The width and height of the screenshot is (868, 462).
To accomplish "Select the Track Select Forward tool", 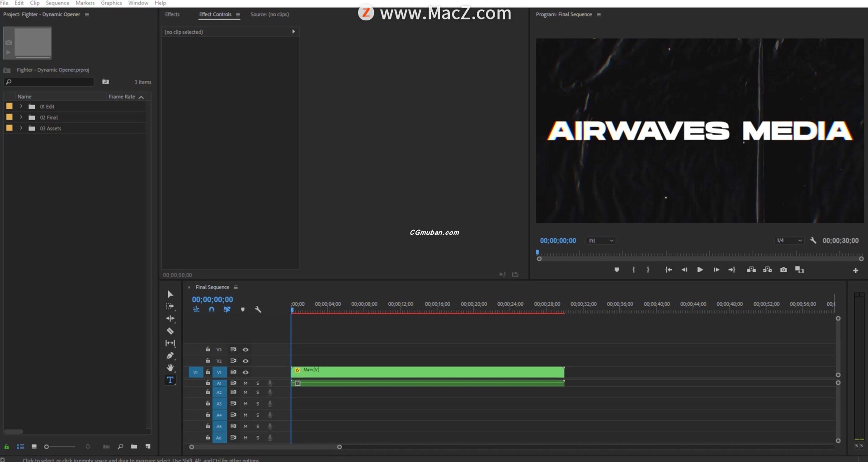I will click(x=170, y=306).
